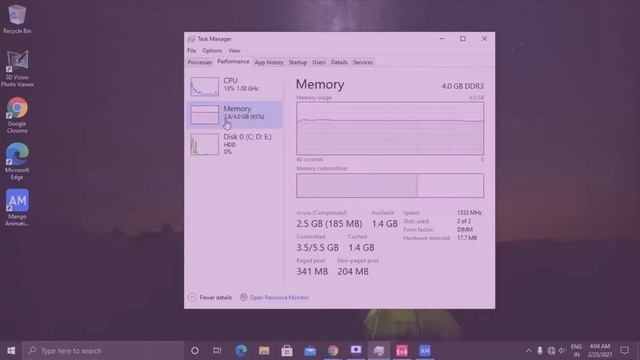
Task: Show hidden system tray icons
Action: point(529,351)
